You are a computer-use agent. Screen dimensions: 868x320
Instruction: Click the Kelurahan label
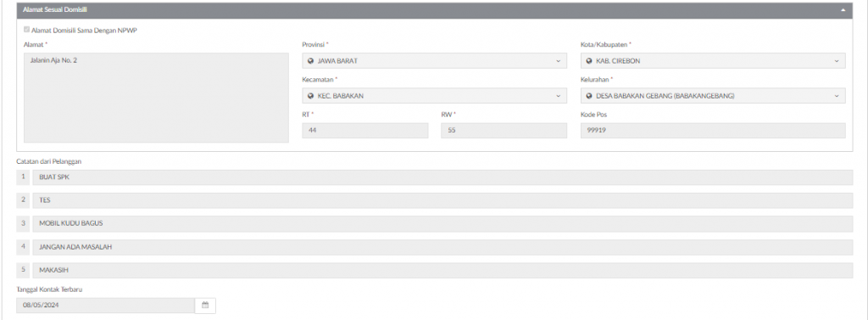pyautogui.click(x=595, y=80)
